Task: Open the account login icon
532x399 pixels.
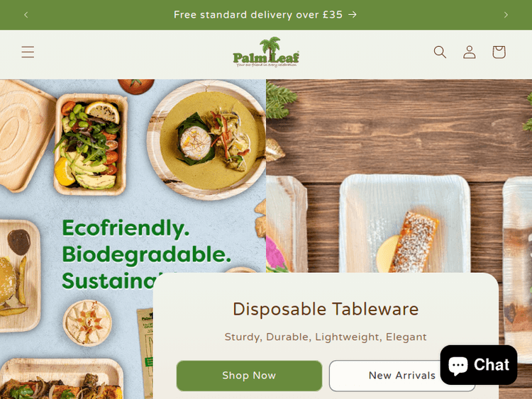Action: tap(470, 52)
